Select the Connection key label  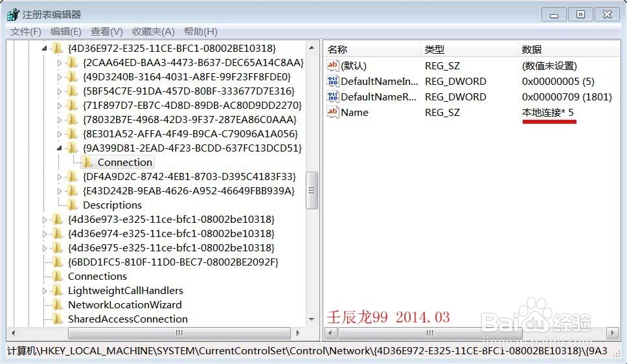point(125,163)
